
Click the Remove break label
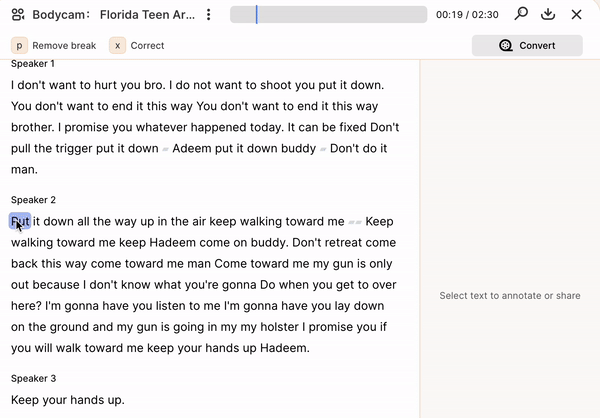click(64, 46)
